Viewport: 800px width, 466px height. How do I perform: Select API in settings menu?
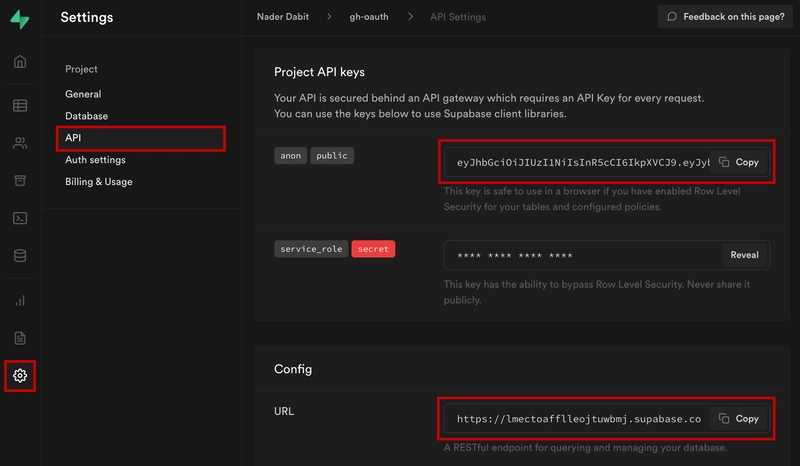(x=141, y=138)
